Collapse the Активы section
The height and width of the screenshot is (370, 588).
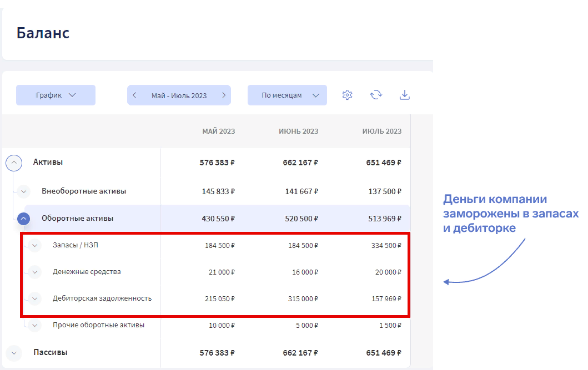[14, 163]
